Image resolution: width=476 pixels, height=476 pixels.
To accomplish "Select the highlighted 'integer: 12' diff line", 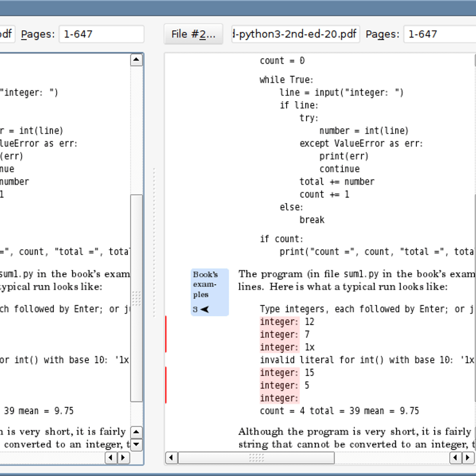I will [x=280, y=322].
